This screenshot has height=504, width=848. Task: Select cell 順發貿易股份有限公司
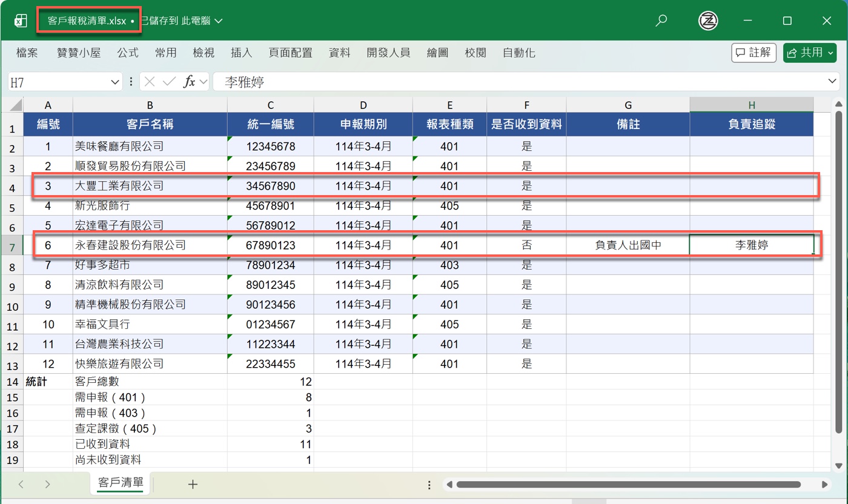click(x=150, y=166)
